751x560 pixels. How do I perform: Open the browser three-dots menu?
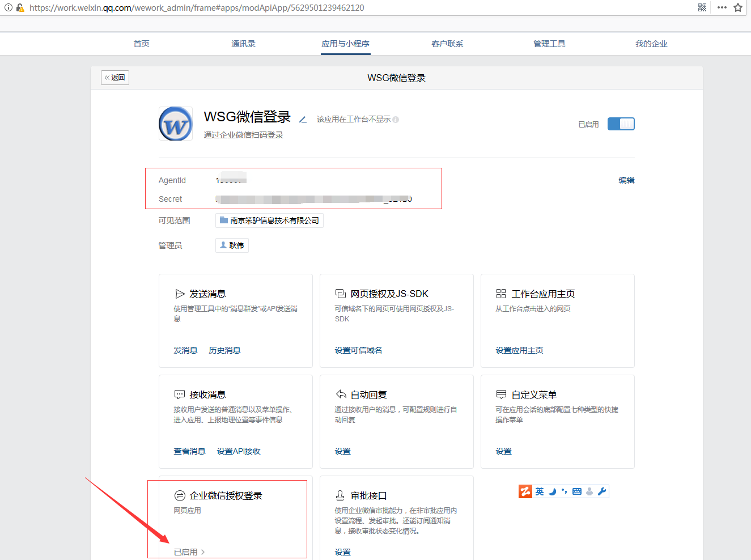tap(722, 7)
